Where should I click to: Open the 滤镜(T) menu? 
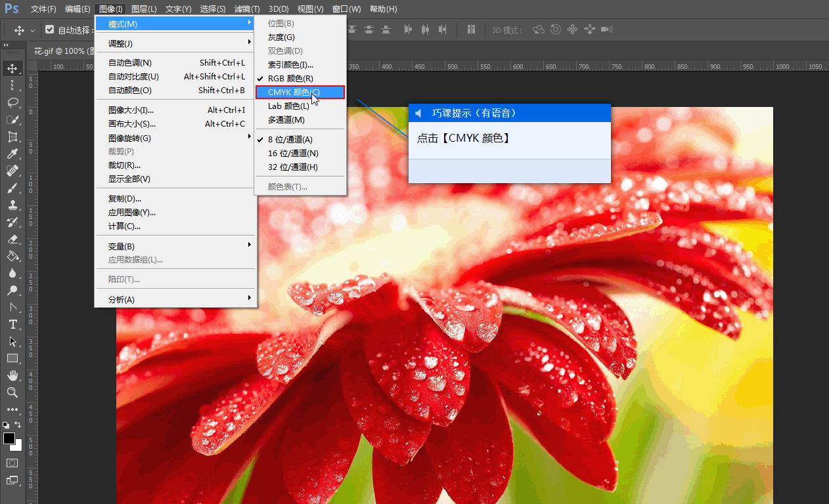pos(247,9)
